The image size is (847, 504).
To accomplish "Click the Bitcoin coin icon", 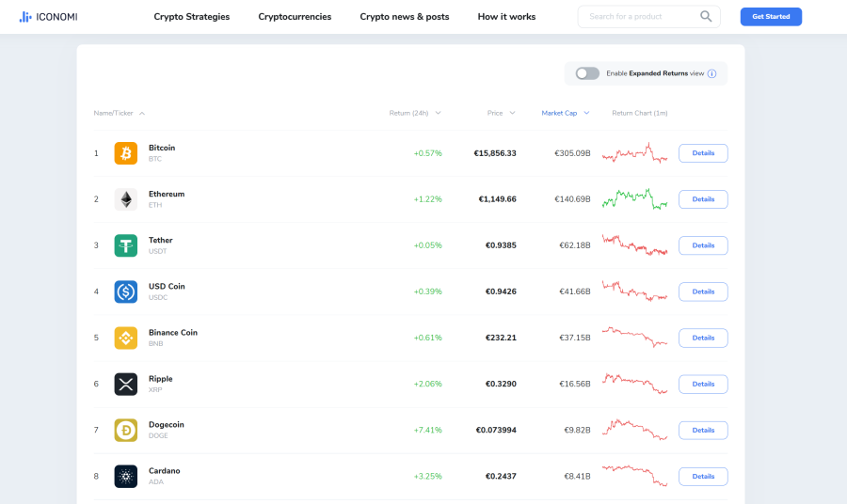I will pyautogui.click(x=126, y=153).
